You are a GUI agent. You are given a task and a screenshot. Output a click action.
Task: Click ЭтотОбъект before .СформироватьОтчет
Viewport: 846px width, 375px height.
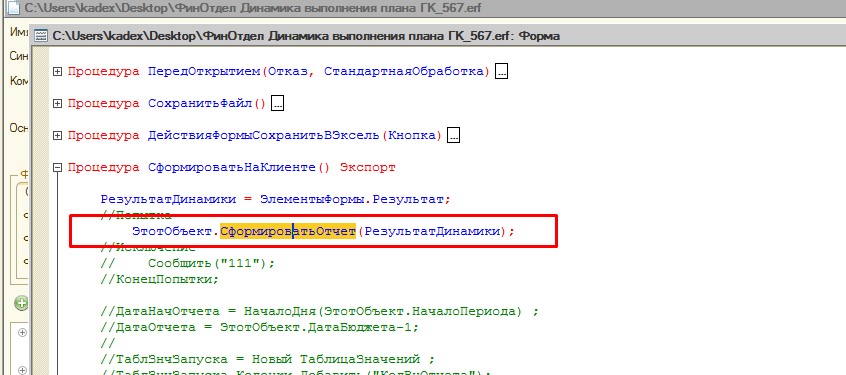pos(173,231)
